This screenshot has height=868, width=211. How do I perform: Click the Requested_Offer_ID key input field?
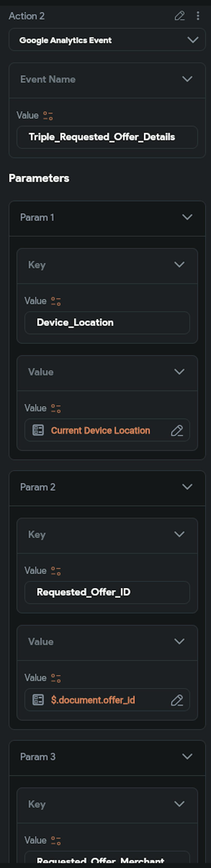[107, 592]
